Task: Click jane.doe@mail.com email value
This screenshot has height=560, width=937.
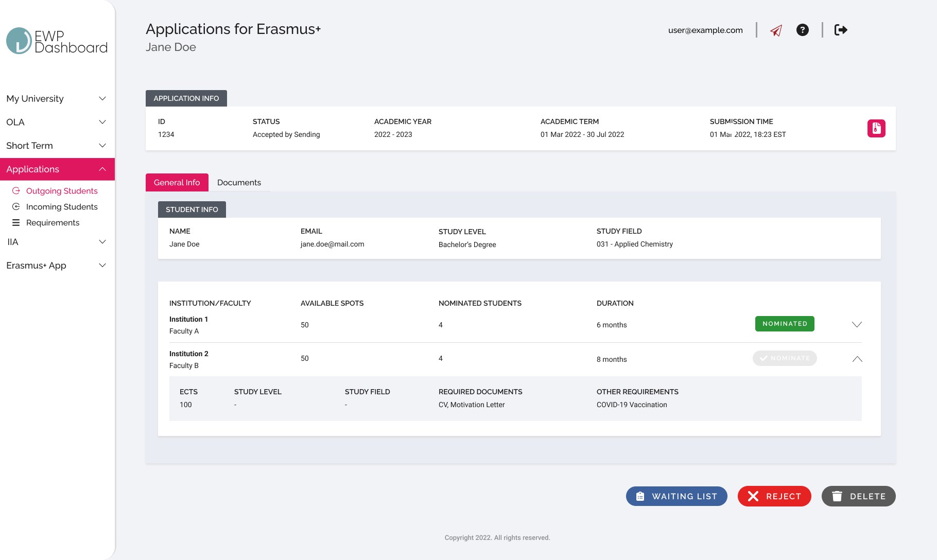Action: point(332,244)
